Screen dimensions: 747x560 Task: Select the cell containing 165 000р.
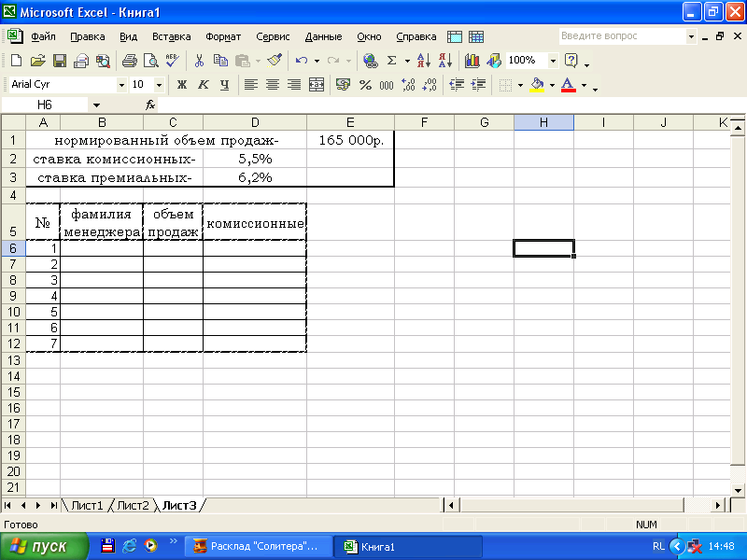tap(351, 140)
